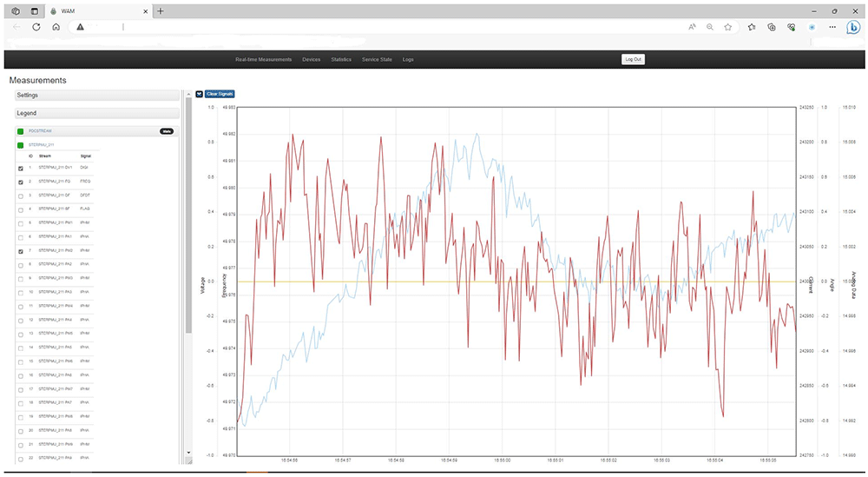
Task: Click the green STERPMU_211 status square
Action: (21, 145)
